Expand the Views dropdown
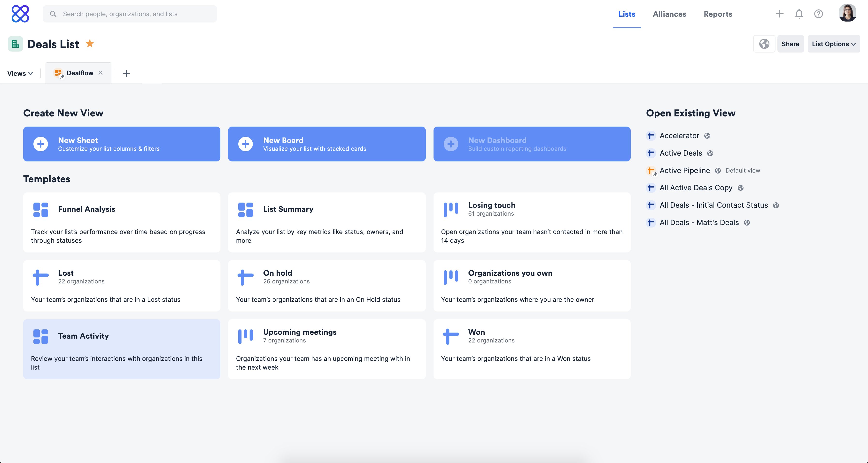 tap(20, 73)
